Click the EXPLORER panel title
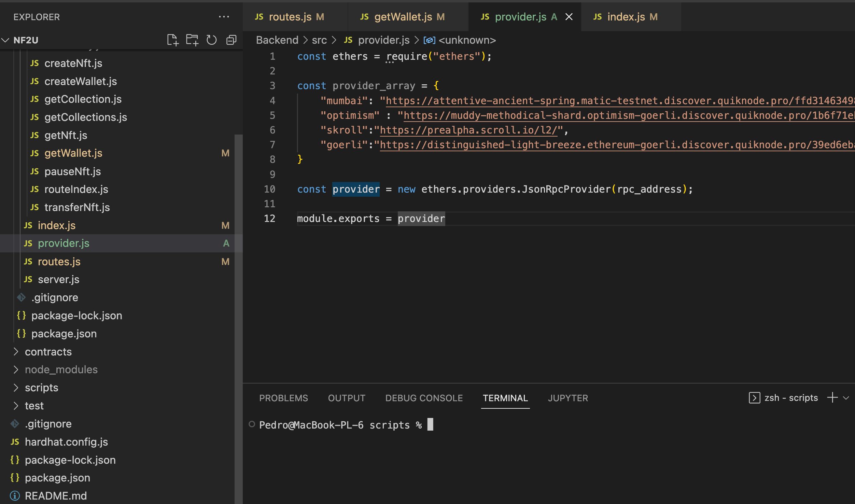Image resolution: width=855 pixels, height=504 pixels. [37, 17]
